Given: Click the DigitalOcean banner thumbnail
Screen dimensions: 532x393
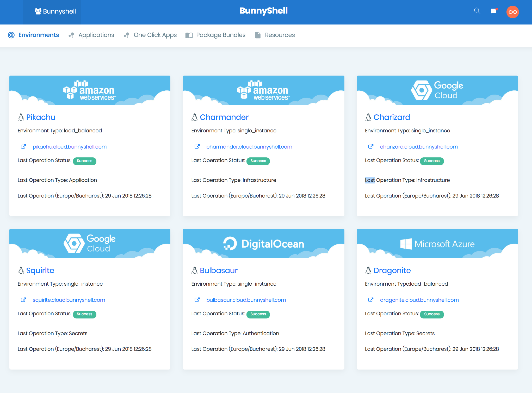Looking at the screenshot, I should [263, 244].
